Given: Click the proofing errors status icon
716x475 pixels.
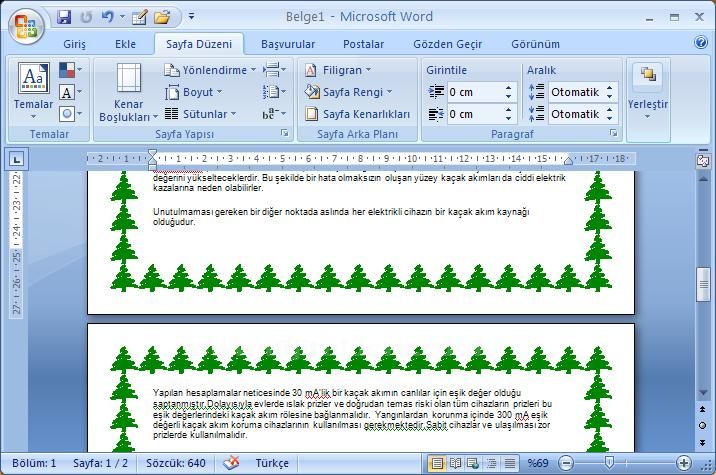Looking at the screenshot, I should pos(232,463).
